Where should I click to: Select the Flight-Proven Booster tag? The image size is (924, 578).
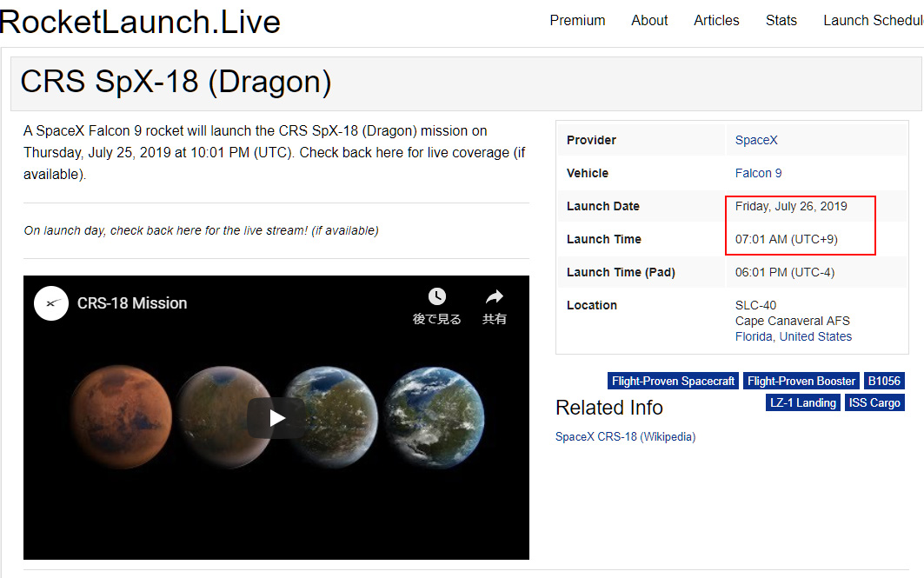pos(801,381)
